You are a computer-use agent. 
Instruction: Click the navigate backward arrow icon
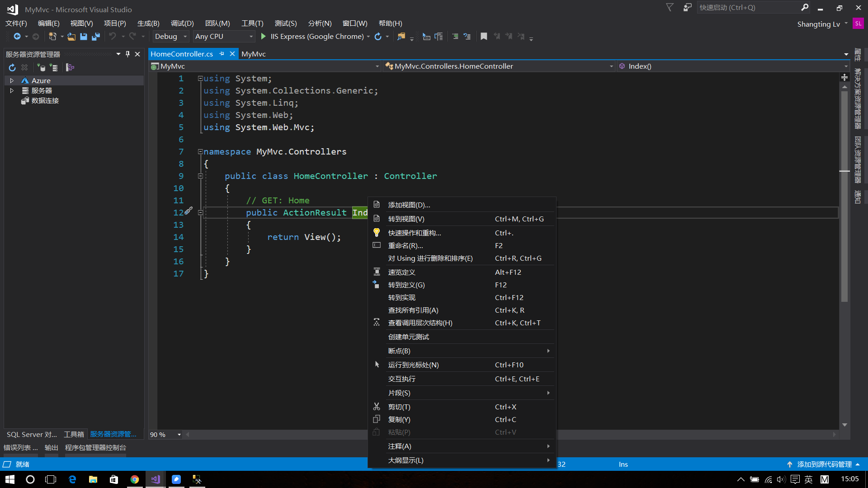tap(17, 36)
